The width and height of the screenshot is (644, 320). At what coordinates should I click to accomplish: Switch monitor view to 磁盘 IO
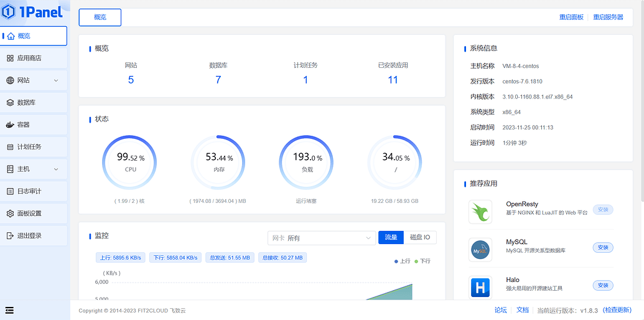tap(420, 237)
